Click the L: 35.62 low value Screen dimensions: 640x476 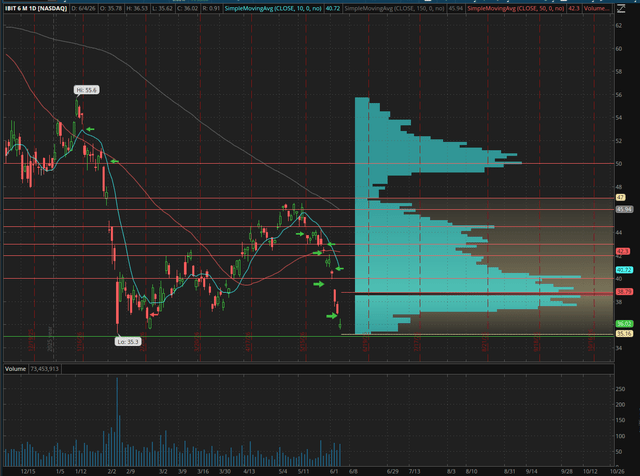[x=162, y=8]
